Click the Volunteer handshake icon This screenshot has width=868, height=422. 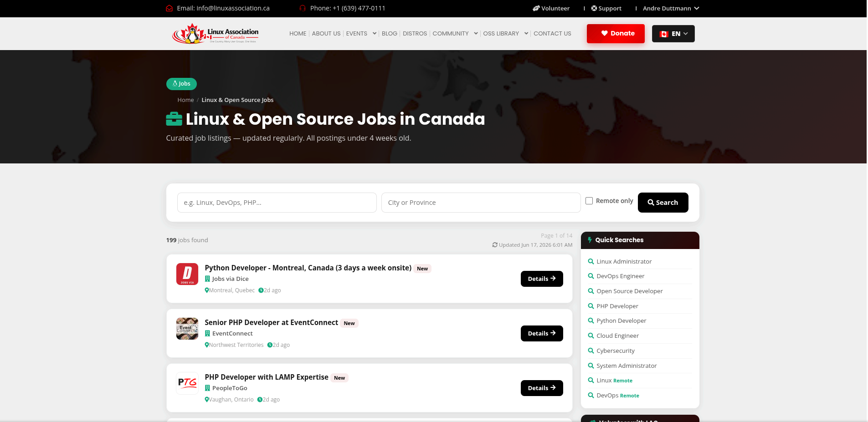[x=536, y=8]
